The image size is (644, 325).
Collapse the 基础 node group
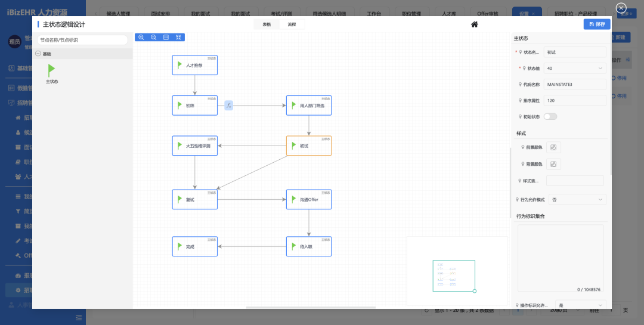click(39, 54)
